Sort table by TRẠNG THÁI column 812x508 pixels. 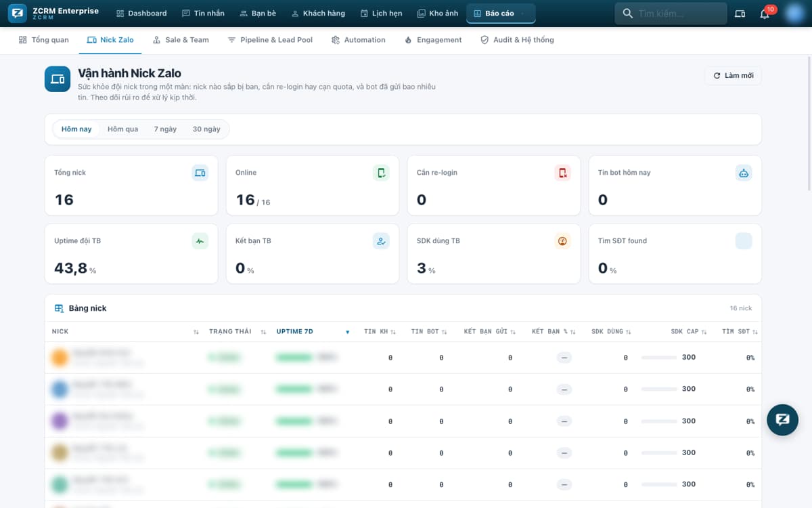[237, 332]
